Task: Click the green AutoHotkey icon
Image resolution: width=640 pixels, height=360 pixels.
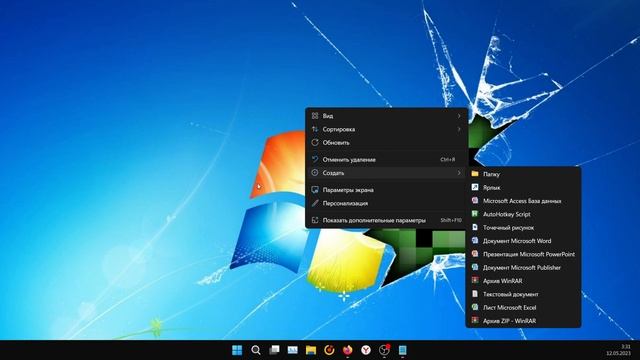Action: click(475, 213)
